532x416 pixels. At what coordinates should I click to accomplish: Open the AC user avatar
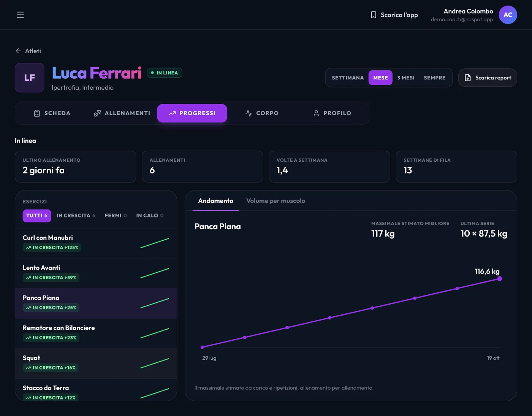pyautogui.click(x=508, y=15)
